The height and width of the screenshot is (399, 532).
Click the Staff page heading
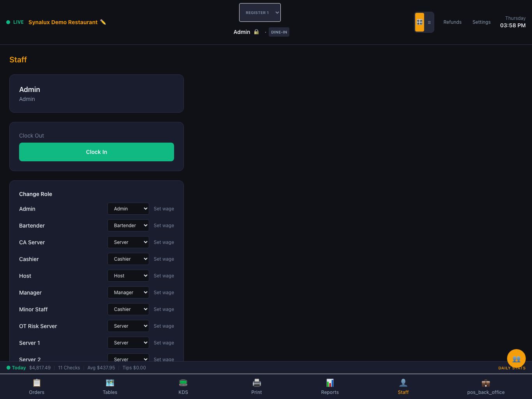(18, 60)
